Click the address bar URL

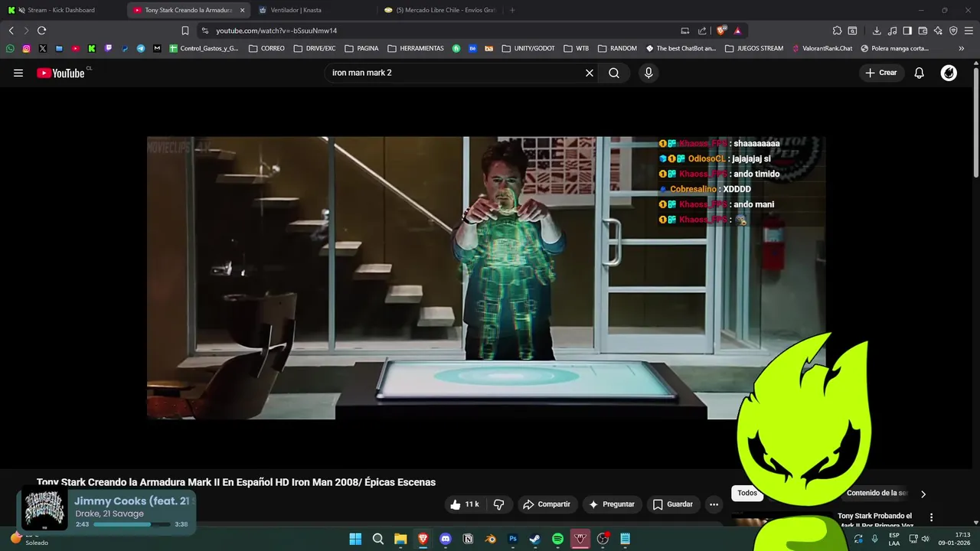(276, 31)
